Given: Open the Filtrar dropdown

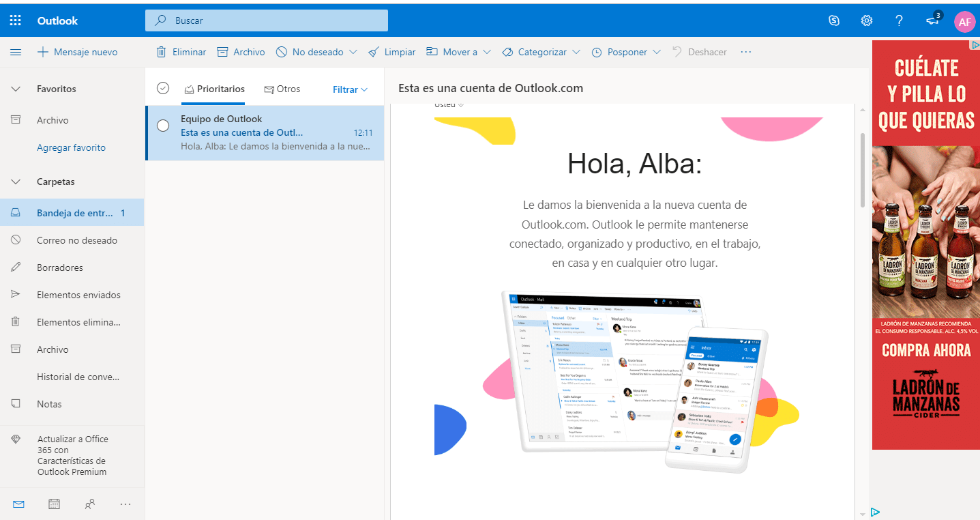Looking at the screenshot, I should pyautogui.click(x=350, y=89).
